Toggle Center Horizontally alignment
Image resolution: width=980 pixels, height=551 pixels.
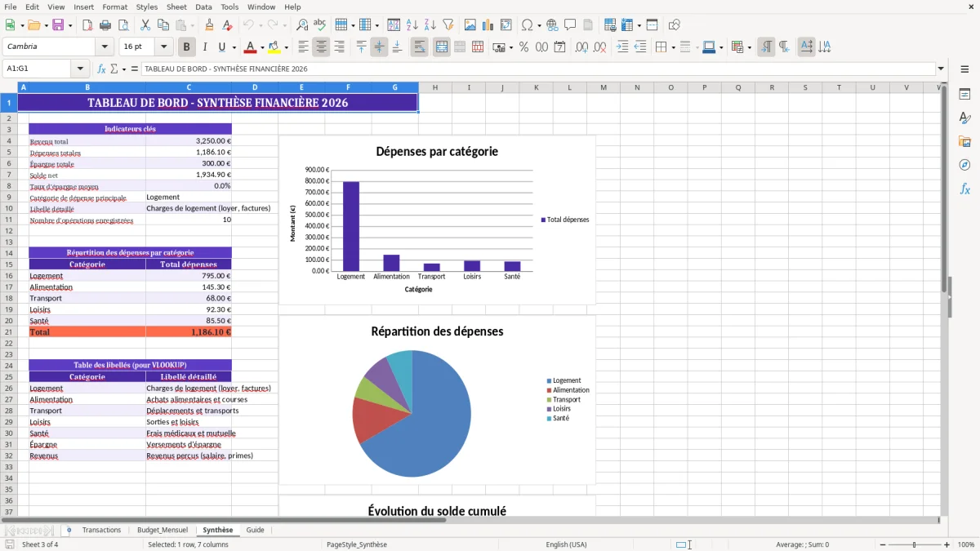[321, 47]
